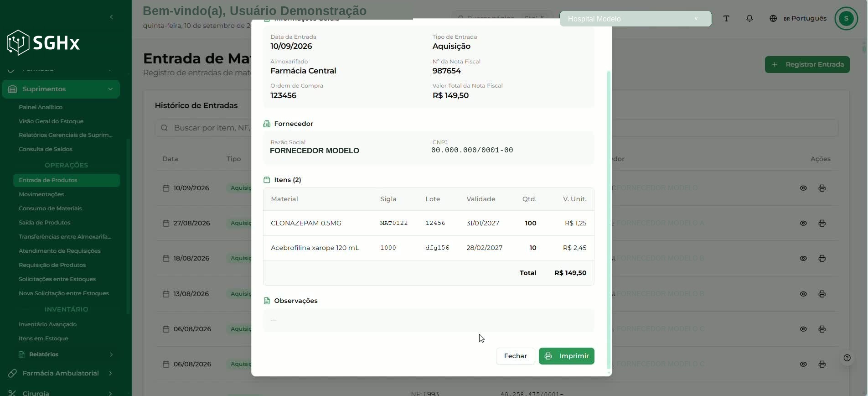The width and height of the screenshot is (868, 396).
Task: Click the Registrar Entrada button
Action: [807, 64]
